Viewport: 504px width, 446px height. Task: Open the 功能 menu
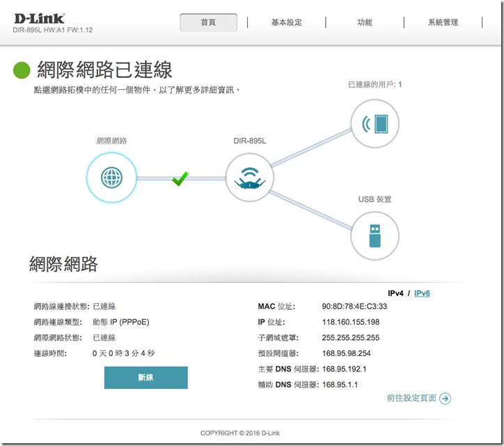click(x=365, y=22)
